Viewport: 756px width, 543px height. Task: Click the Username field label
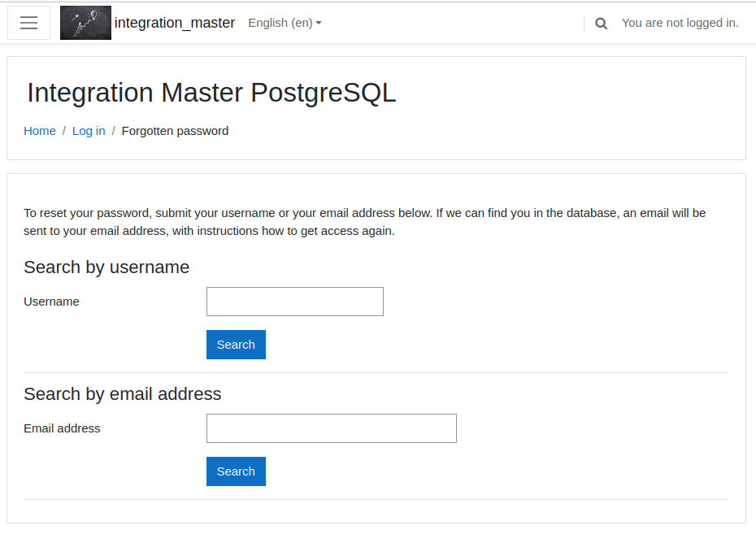[51, 302]
